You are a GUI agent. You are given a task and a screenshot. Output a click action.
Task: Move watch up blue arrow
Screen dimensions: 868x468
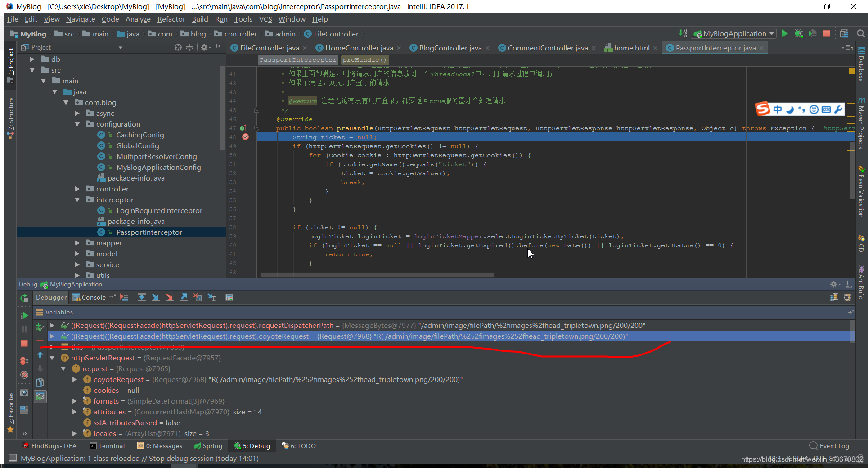tap(40, 355)
